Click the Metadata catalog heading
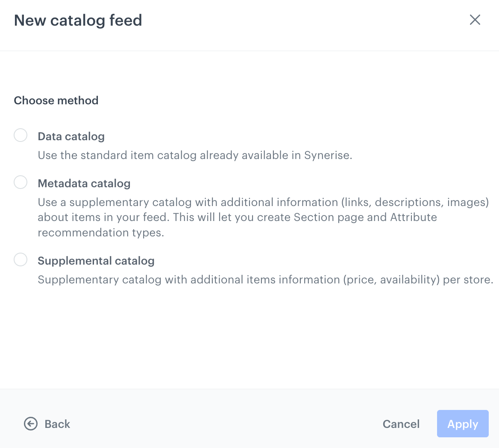The image size is (499, 448). pos(84,183)
